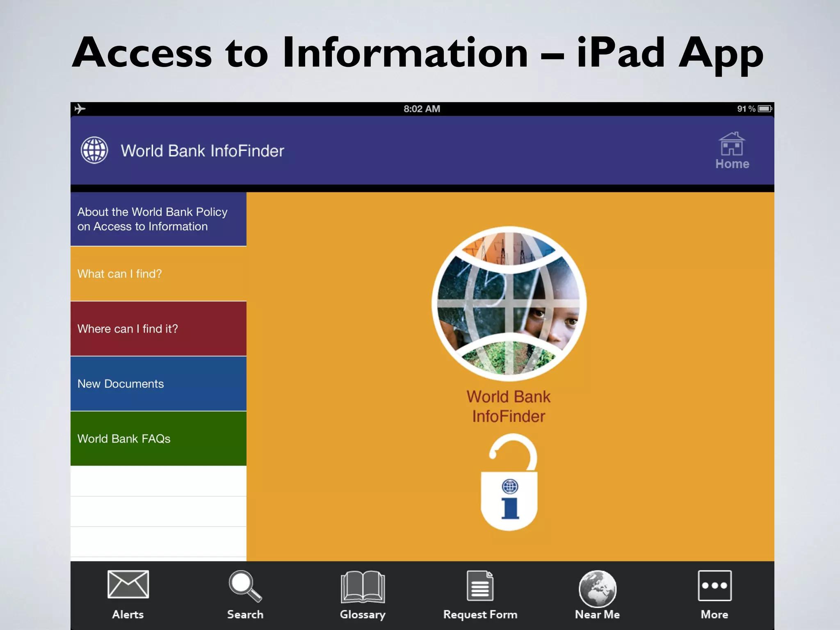This screenshot has height=630, width=840.
Task: Tap the 'More' tab label
Action: (x=714, y=614)
